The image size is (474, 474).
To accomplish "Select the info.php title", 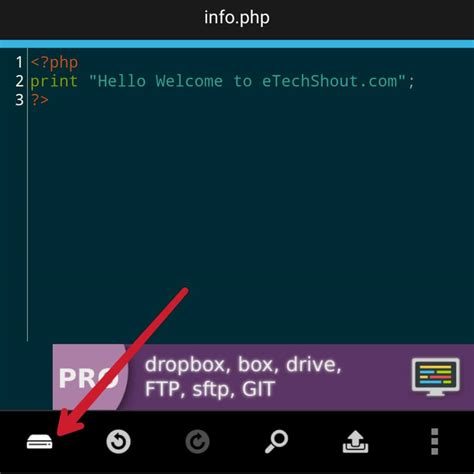I will click(237, 17).
